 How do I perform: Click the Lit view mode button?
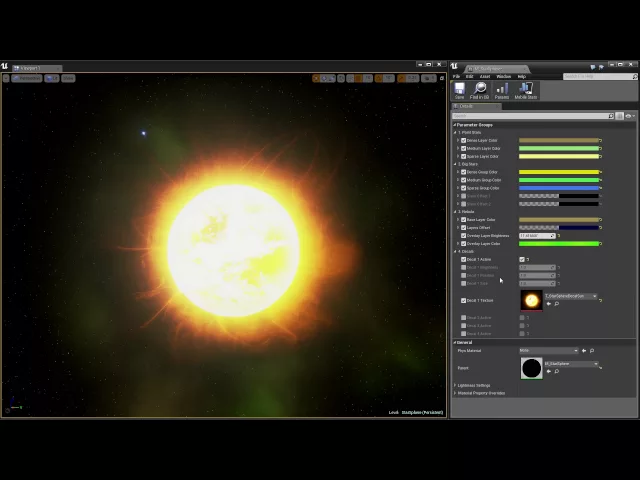point(52,78)
